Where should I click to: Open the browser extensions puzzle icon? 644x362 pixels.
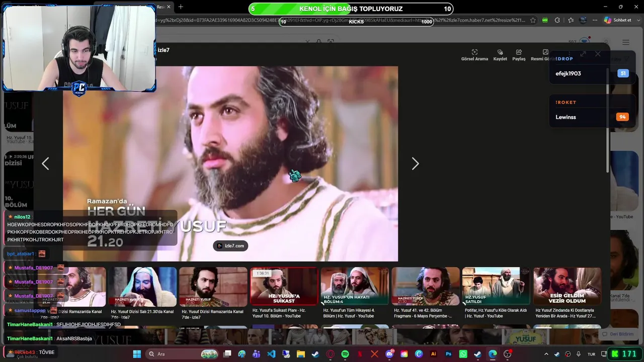click(557, 20)
